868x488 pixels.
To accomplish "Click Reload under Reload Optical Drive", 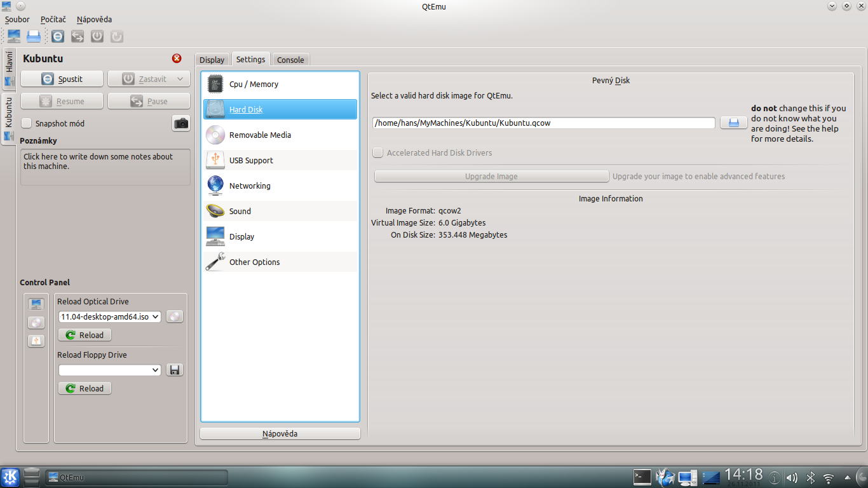I will point(85,335).
